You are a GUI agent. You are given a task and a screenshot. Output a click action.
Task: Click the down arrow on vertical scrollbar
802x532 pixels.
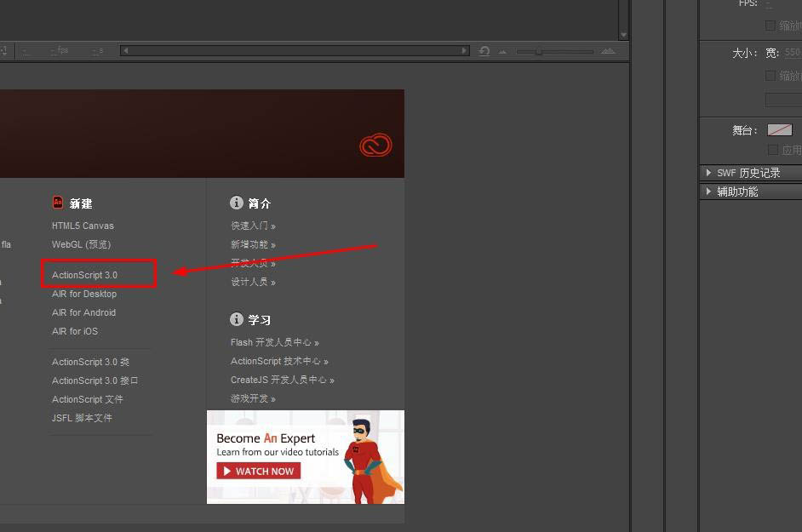(623, 35)
